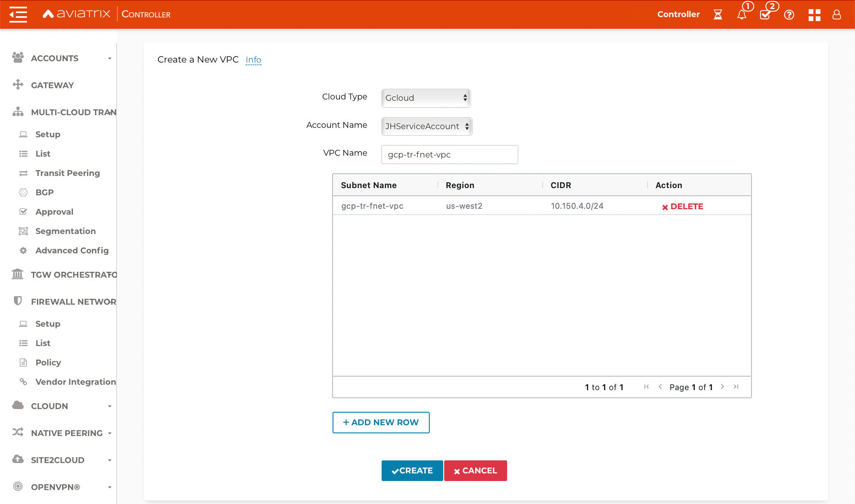Screen dimensions: 855x504
Task: Click the Gateway arrows icon
Action: click(x=18, y=85)
